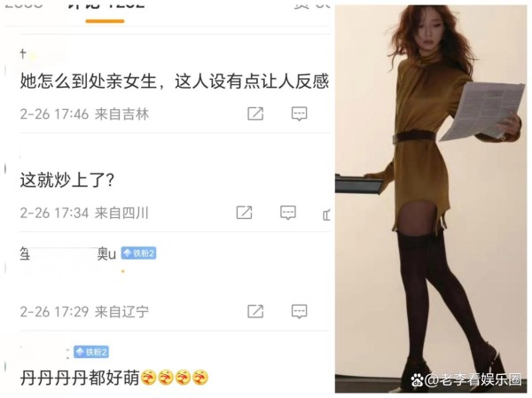This screenshot has height=398, width=532.
Task: Open the comment 丹丹丹丹都好萌
Action: tap(114, 378)
